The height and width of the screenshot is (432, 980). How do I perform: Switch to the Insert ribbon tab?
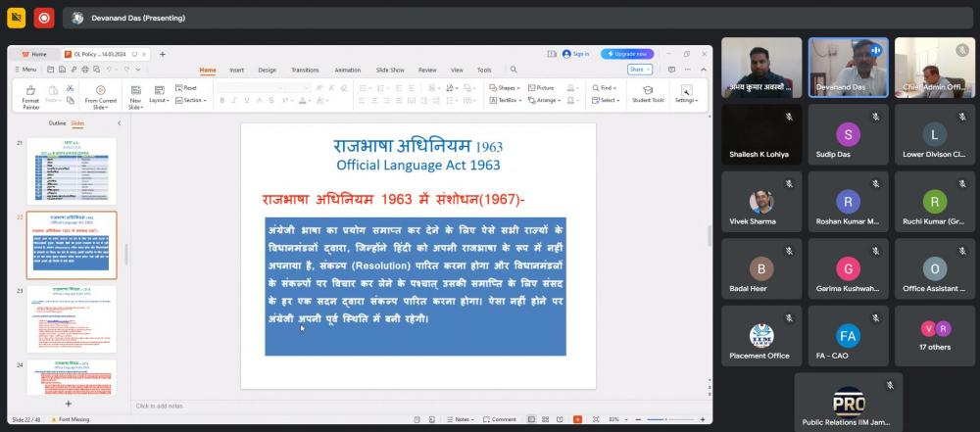point(237,70)
